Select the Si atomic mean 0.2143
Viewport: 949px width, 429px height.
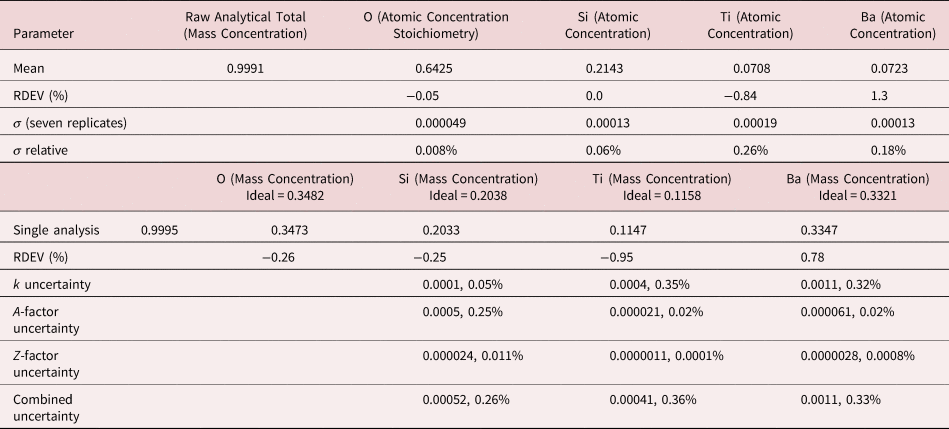click(606, 68)
